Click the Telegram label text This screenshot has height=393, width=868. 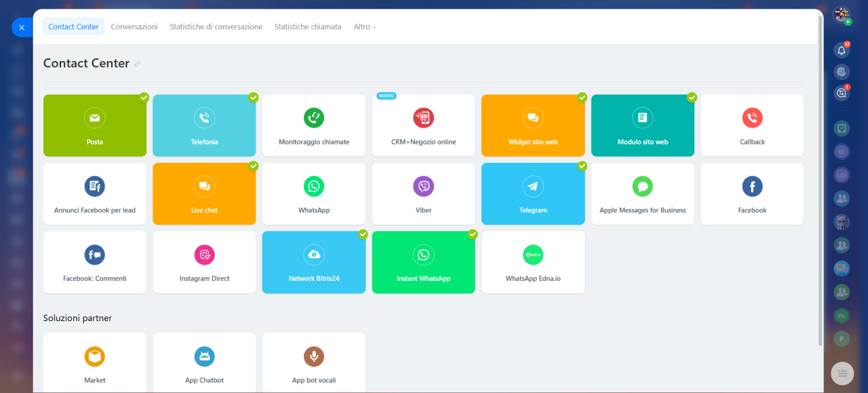tap(533, 210)
